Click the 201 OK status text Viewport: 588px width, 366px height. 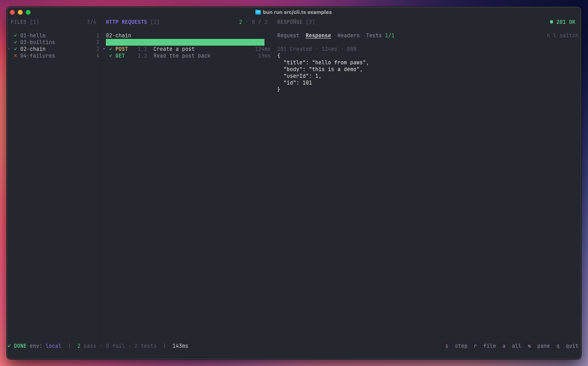pyautogui.click(x=566, y=22)
